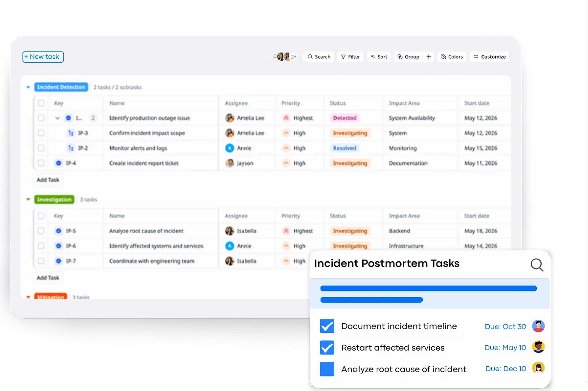Click the Incident Postmortem Tasks search icon
Image resolution: width=588 pixels, height=391 pixels.
537,265
